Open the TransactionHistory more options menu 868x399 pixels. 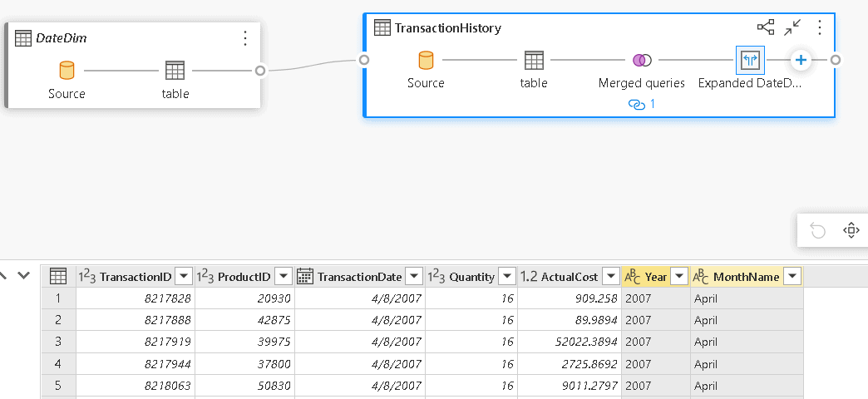coord(820,27)
